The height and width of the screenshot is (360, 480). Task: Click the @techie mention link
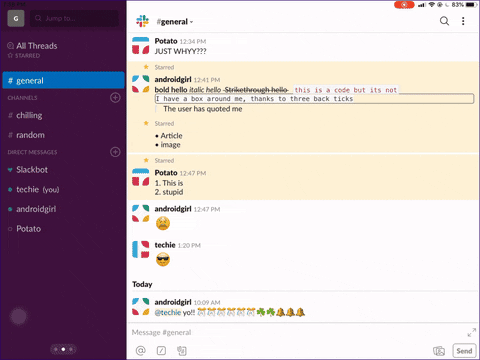168,312
